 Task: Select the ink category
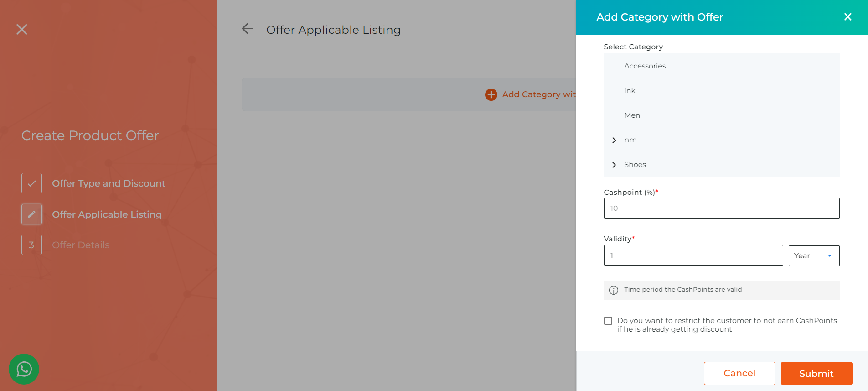(630, 91)
